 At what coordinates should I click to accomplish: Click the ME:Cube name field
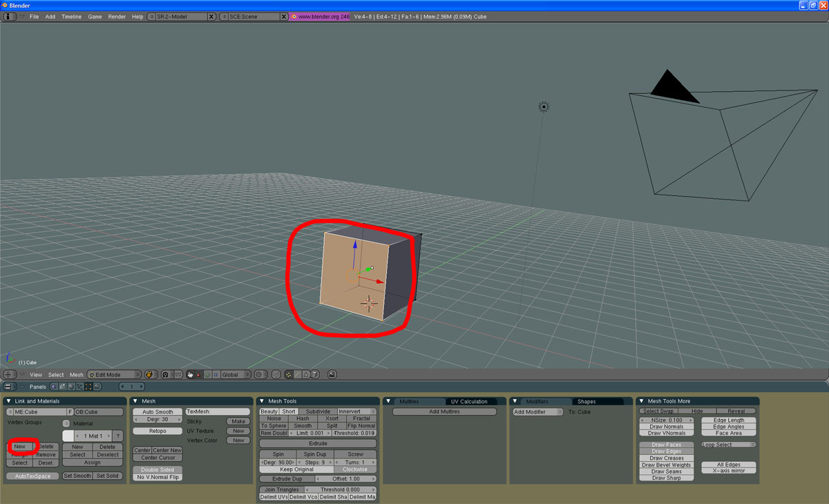[x=39, y=411]
